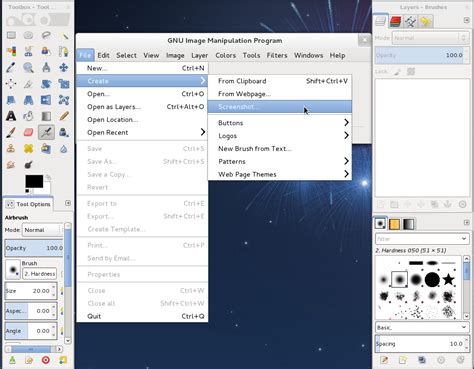Expand the Web Page Themes submenu
474x369 pixels.
[x=280, y=174]
